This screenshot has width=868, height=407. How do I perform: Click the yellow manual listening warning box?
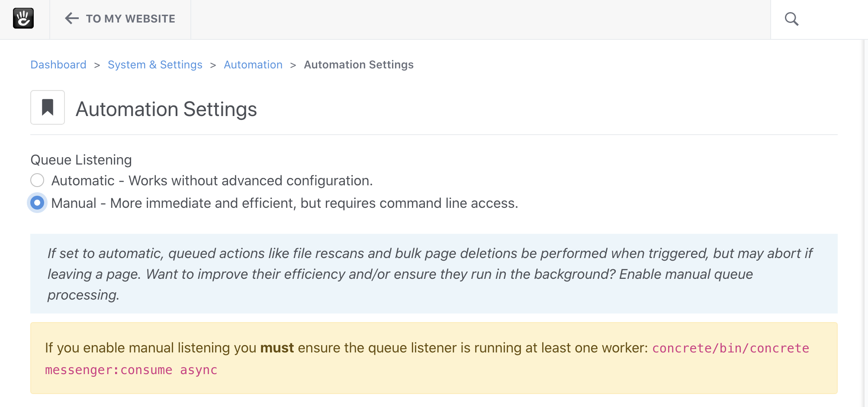434,358
